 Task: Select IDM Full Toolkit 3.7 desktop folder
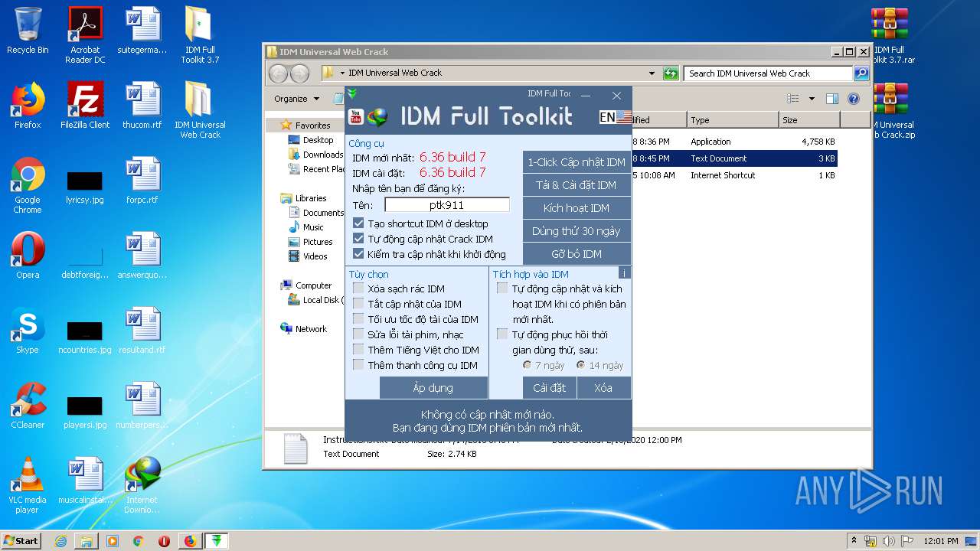[x=200, y=35]
